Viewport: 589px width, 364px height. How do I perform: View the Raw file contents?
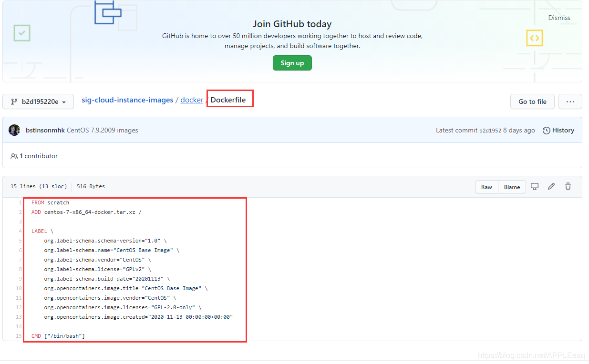click(486, 187)
